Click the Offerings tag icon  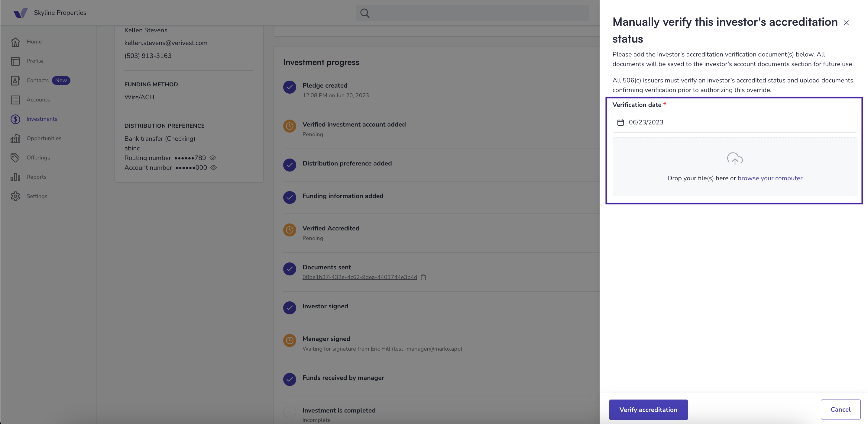pyautogui.click(x=15, y=158)
